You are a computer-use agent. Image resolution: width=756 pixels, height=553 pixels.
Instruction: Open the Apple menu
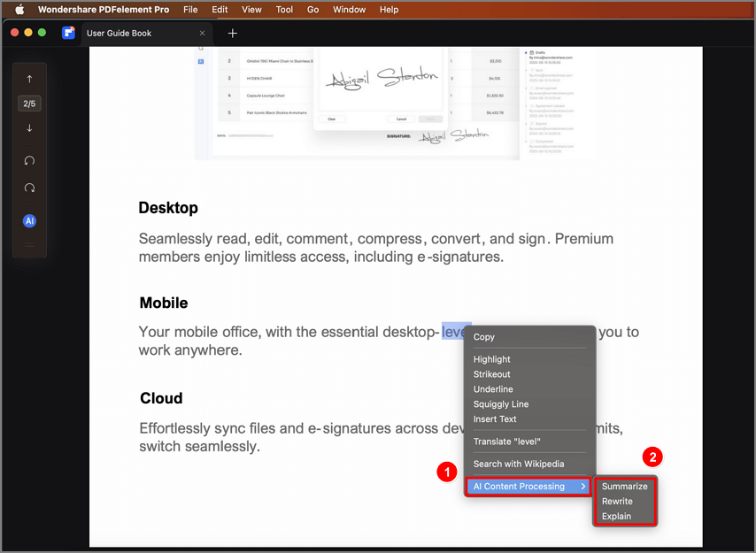click(x=19, y=9)
